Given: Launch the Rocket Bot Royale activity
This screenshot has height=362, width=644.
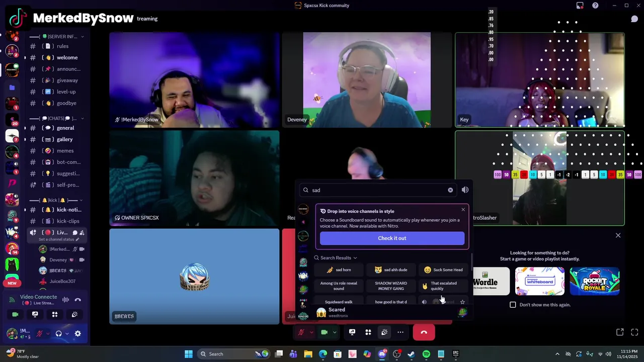Looking at the screenshot, I should (x=595, y=281).
